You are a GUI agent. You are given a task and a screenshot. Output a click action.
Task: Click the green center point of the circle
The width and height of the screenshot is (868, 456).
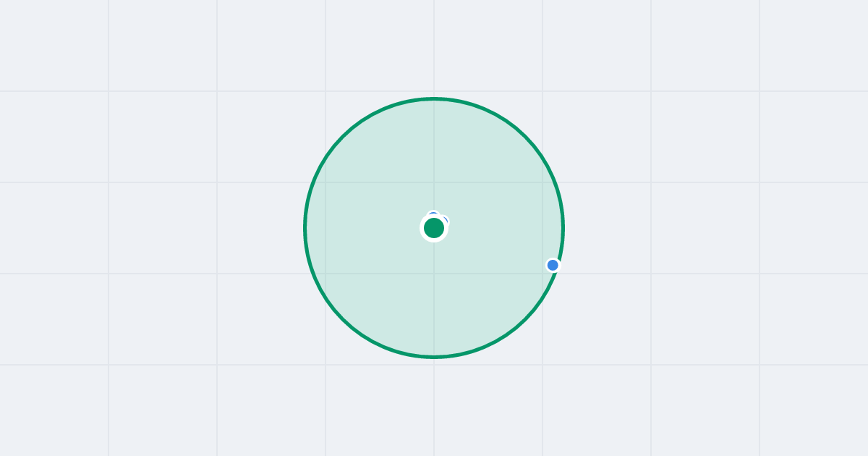pos(434,228)
